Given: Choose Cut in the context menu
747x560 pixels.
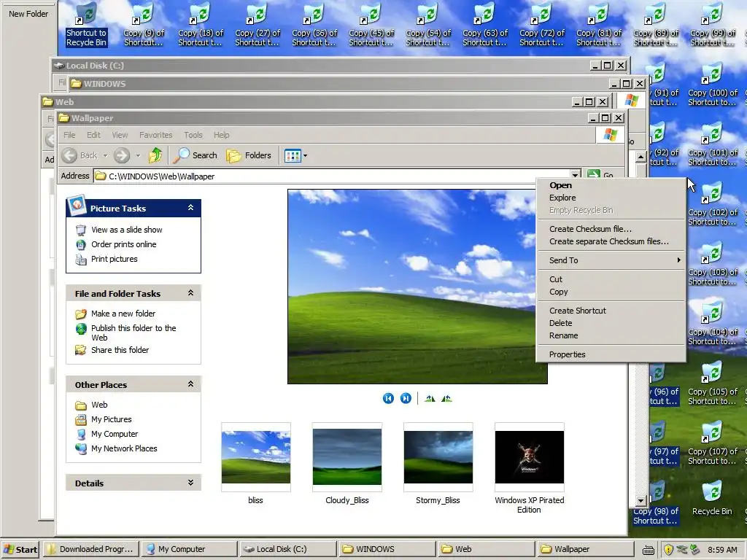Looking at the screenshot, I should point(611,279).
